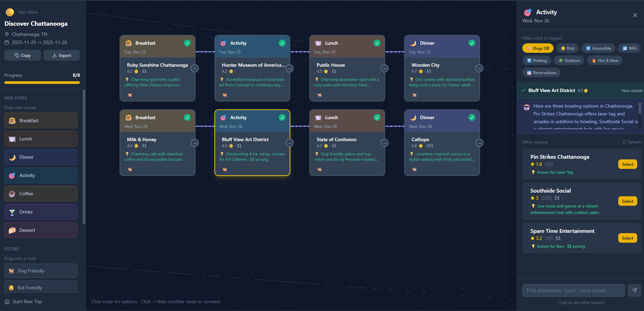Viewport: 644px width, 311px height.
Task: Click the connect arrow on Wooden City card
Action: pos(479,68)
